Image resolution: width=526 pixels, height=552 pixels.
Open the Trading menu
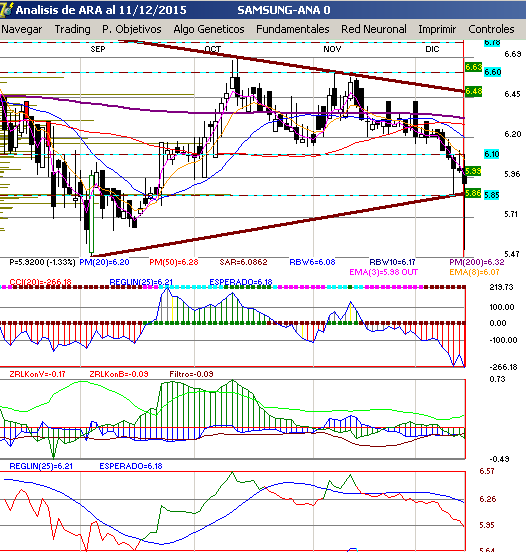pyautogui.click(x=73, y=29)
